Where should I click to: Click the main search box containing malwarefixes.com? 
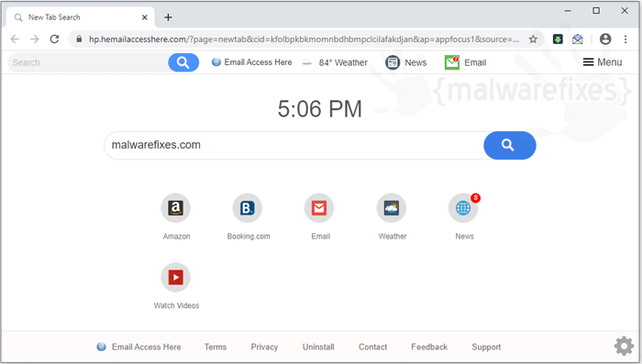(x=294, y=146)
